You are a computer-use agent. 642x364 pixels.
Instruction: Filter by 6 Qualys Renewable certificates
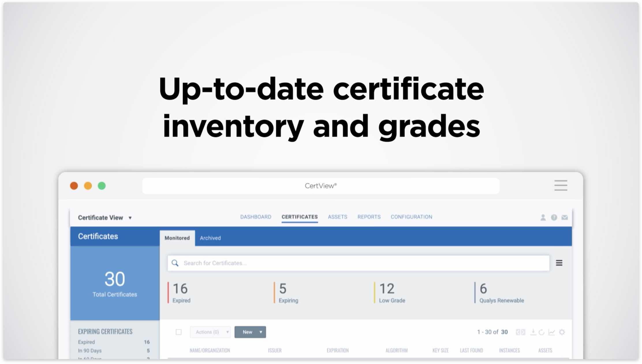500,293
